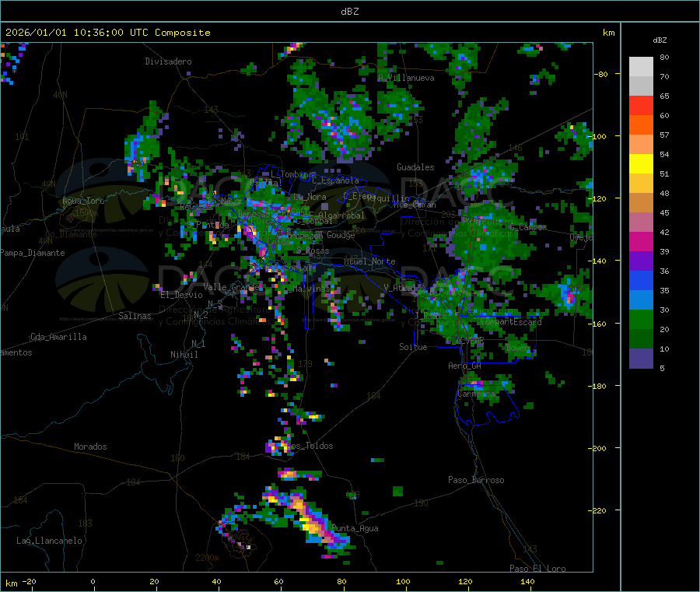700x592 pixels.
Task: Click the '-160' tick on right axis
Action: 599,324
